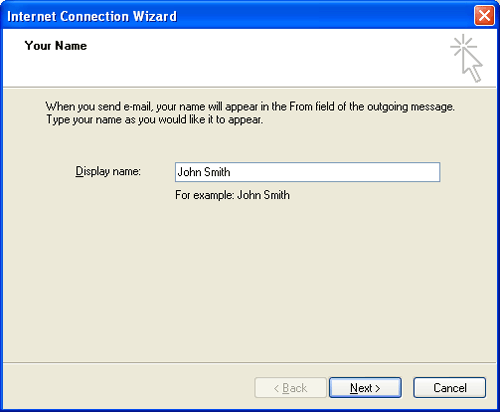
Task: Select the Your Name heading
Action: [56, 46]
